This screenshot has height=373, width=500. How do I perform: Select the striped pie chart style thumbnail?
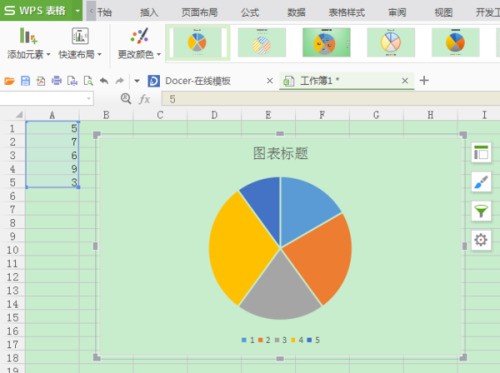point(262,42)
